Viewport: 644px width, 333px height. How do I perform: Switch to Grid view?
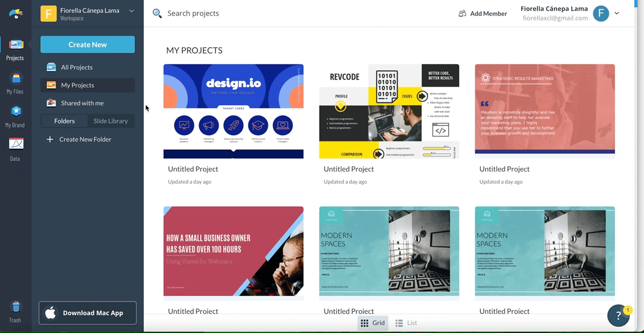372,323
